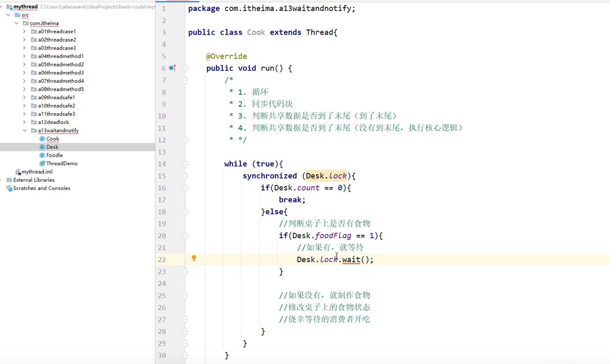Click the run arrow in the gutter of line 6
610x364 pixels.
[x=171, y=68]
